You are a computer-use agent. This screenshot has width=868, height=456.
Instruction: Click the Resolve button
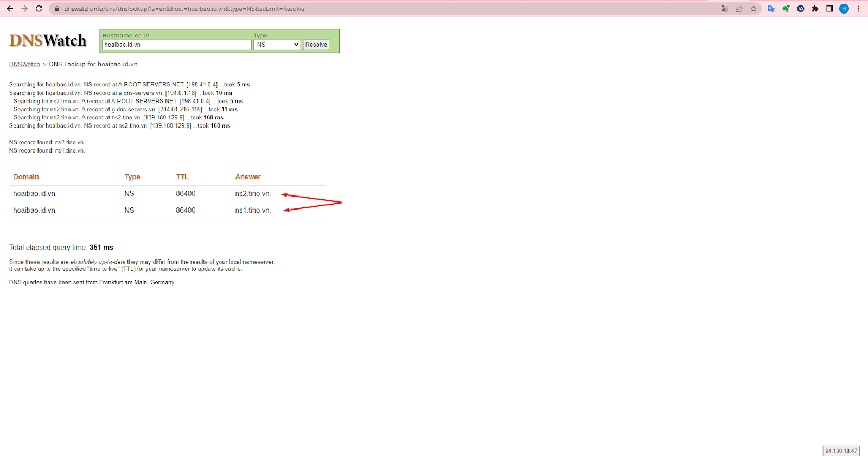click(316, 45)
